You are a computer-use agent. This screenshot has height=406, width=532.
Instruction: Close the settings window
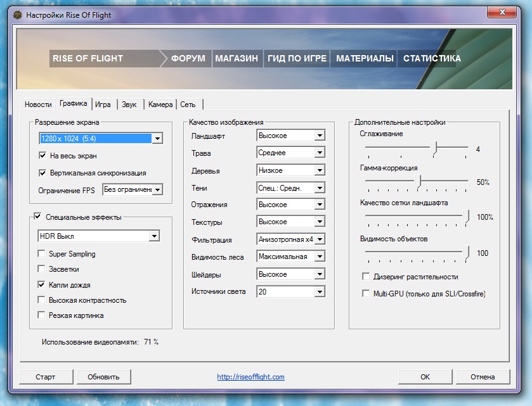[x=502, y=13]
